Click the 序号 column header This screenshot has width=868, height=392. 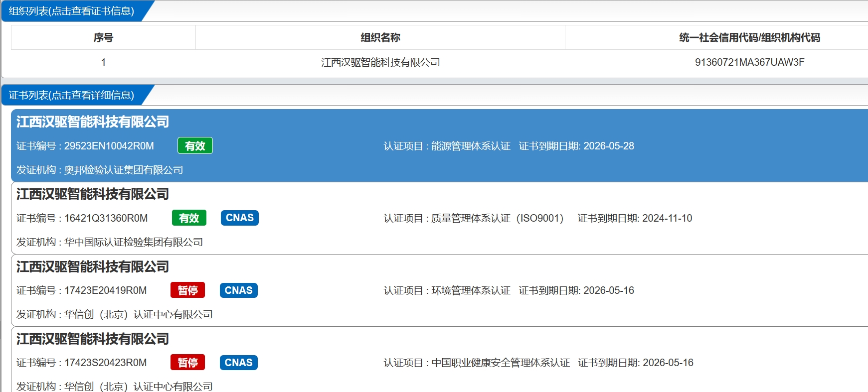(x=103, y=37)
